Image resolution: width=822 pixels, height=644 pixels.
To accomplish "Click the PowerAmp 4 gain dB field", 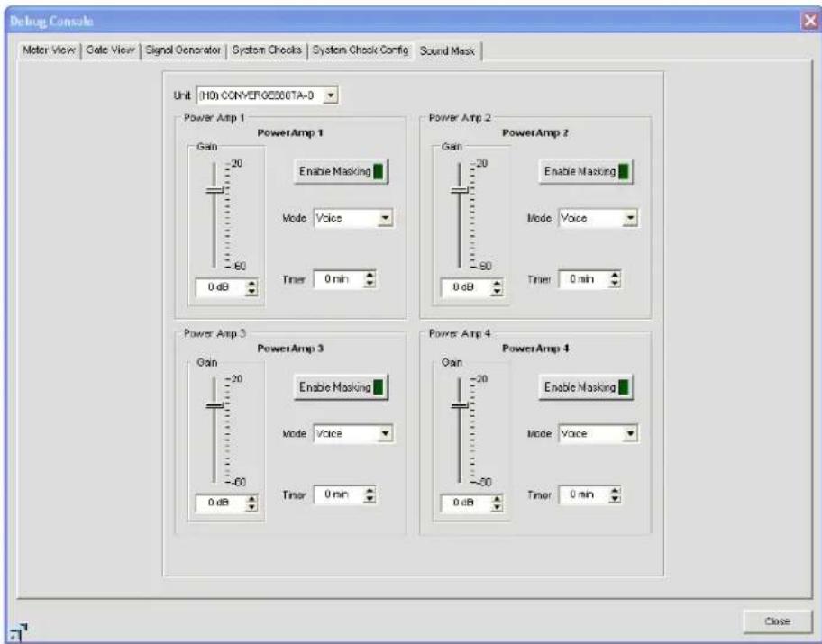I will [x=465, y=503].
